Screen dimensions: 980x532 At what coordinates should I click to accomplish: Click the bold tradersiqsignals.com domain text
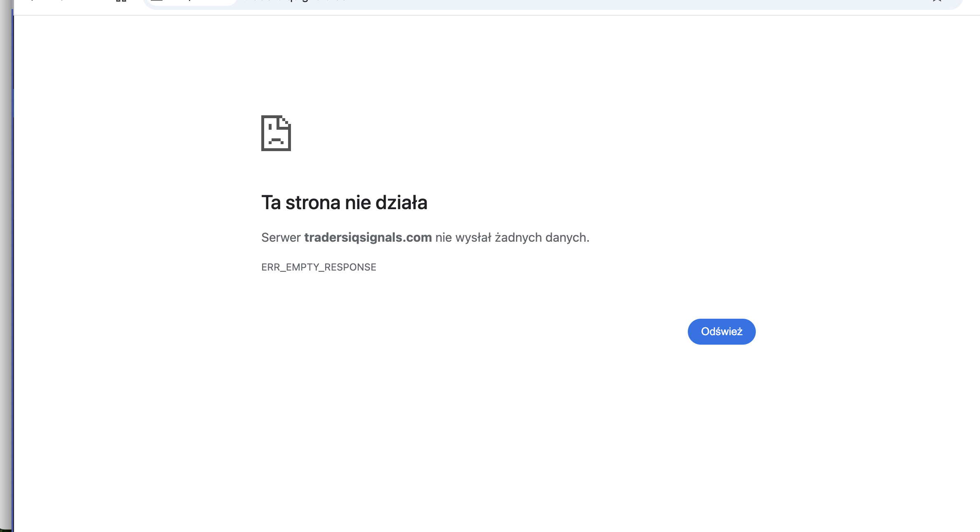[368, 238]
